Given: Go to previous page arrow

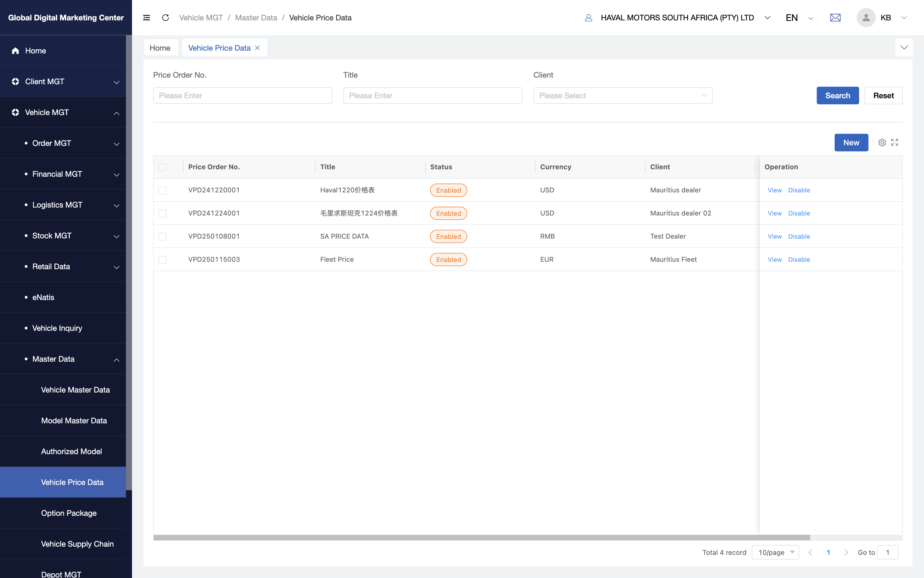Looking at the screenshot, I should (810, 552).
